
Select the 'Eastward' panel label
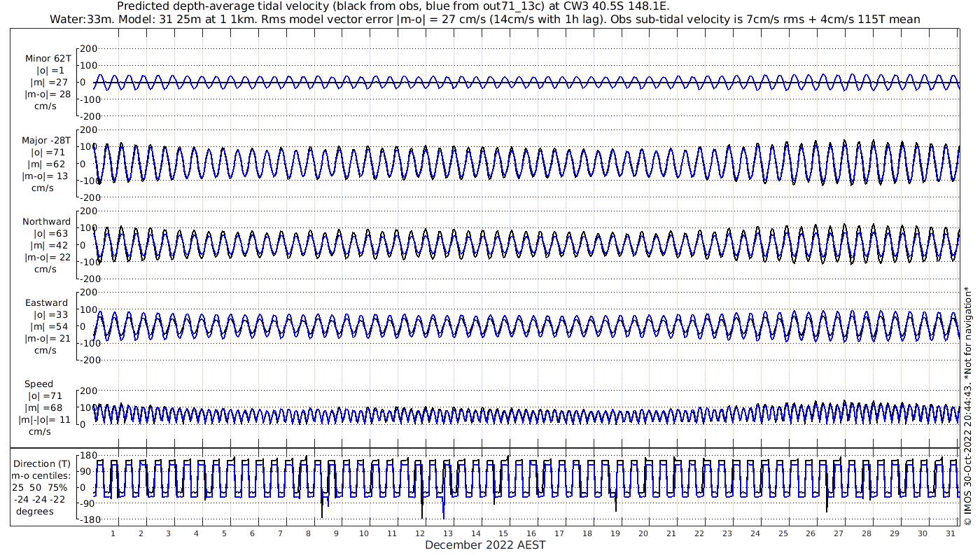pyautogui.click(x=46, y=303)
